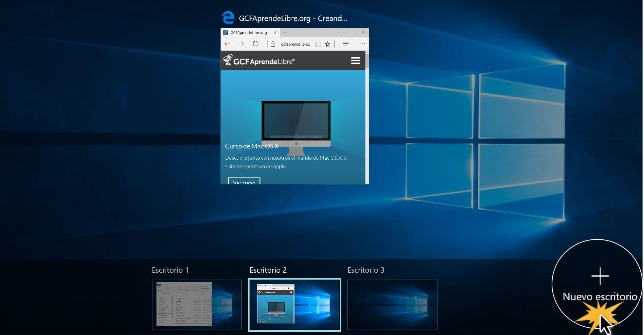Open reading view book icon

[x=318, y=44]
